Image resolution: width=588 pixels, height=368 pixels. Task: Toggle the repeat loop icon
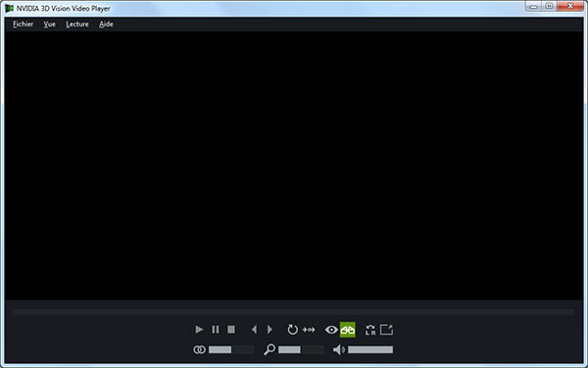pyautogui.click(x=292, y=330)
